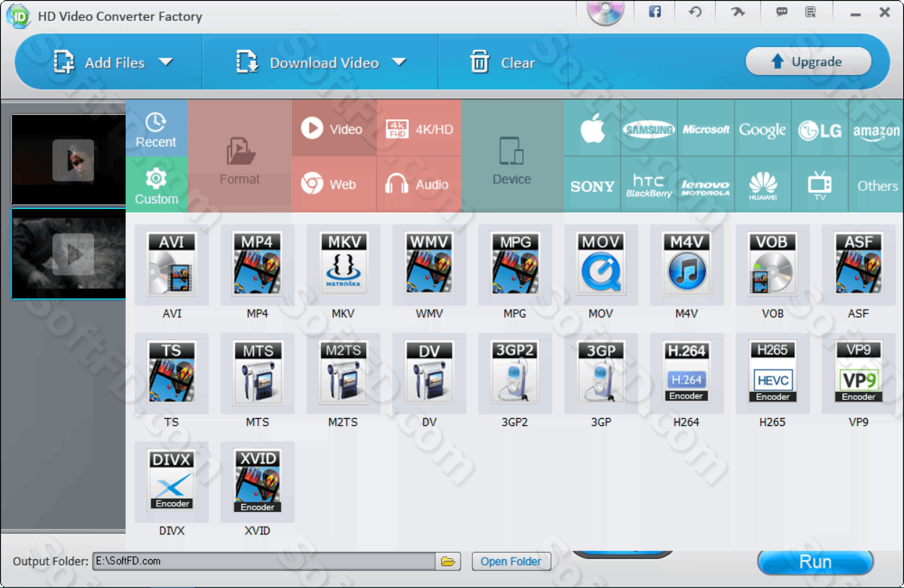Show Web formats

334,185
